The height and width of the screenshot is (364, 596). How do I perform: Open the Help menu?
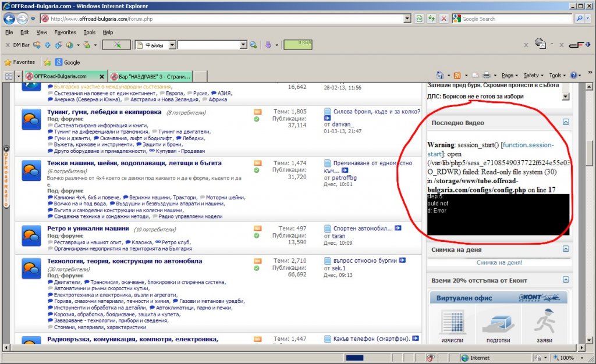108,32
